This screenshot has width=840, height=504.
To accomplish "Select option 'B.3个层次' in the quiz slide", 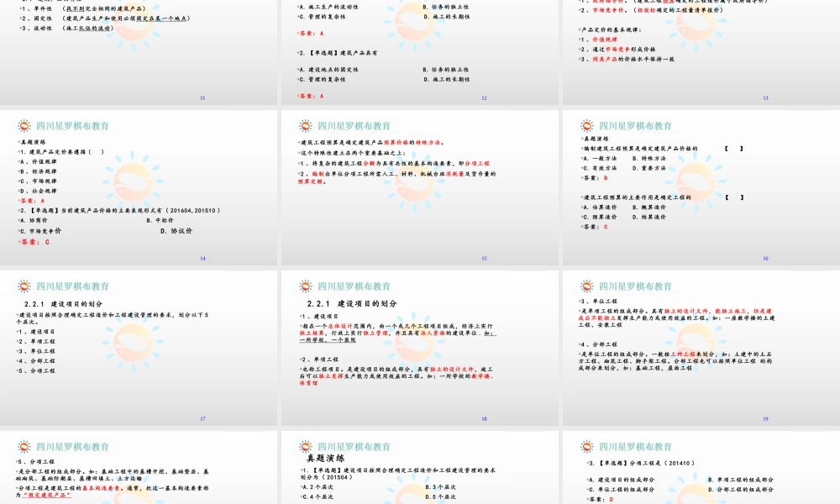I will tap(442, 486).
